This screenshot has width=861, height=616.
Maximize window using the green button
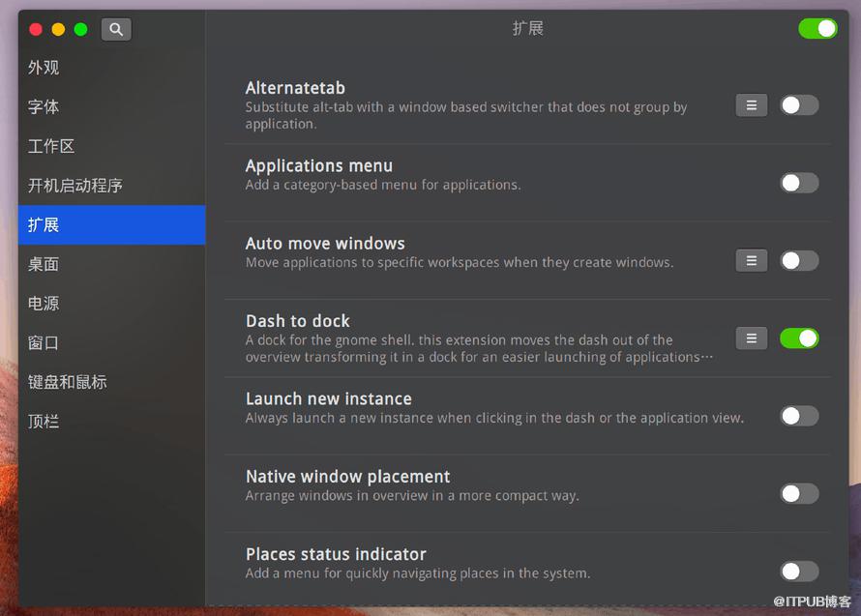(80, 29)
